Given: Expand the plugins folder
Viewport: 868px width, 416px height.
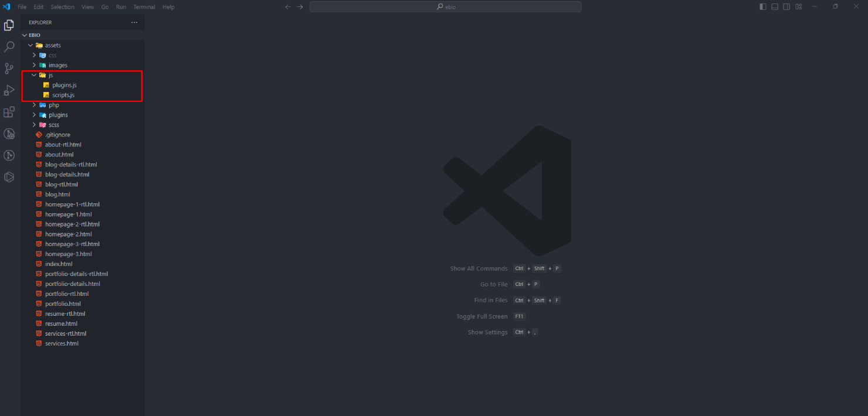Looking at the screenshot, I should 82,115.
